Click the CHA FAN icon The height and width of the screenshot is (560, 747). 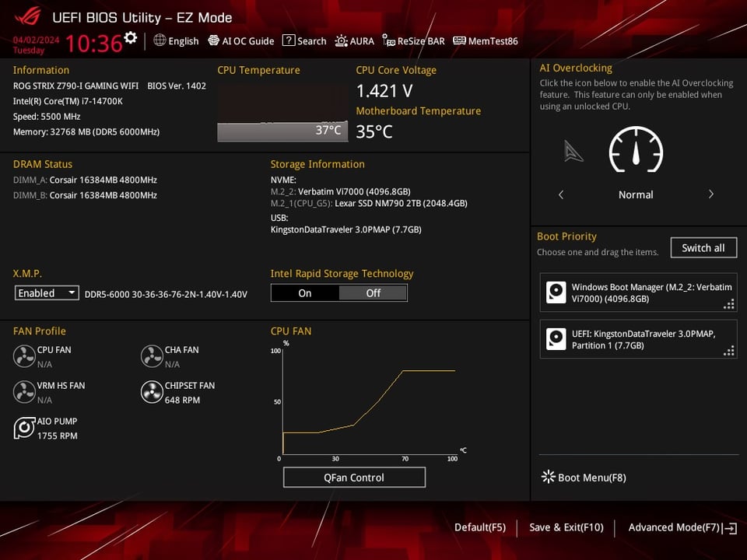pyautogui.click(x=152, y=356)
